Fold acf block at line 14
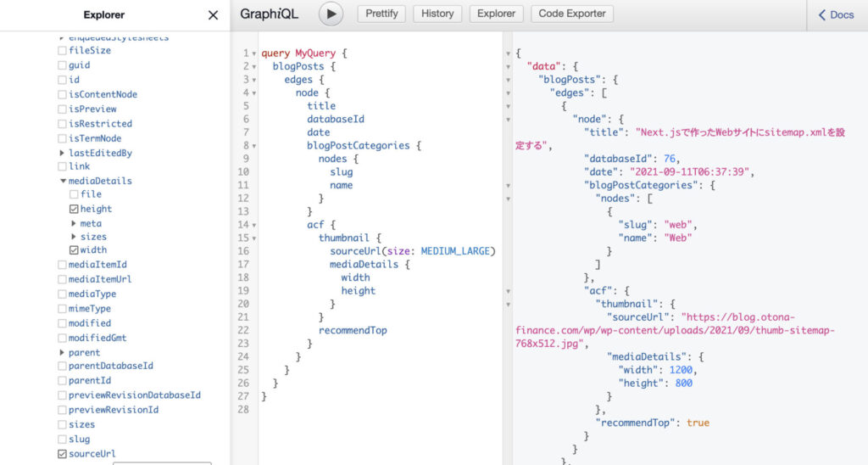This screenshot has width=868, height=465. pos(254,226)
